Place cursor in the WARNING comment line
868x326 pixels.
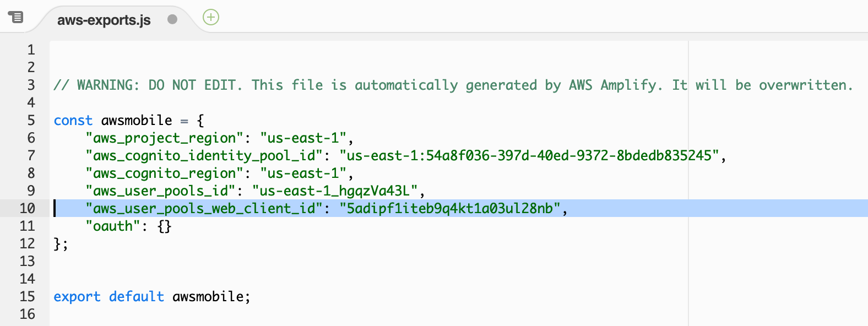tap(453, 85)
